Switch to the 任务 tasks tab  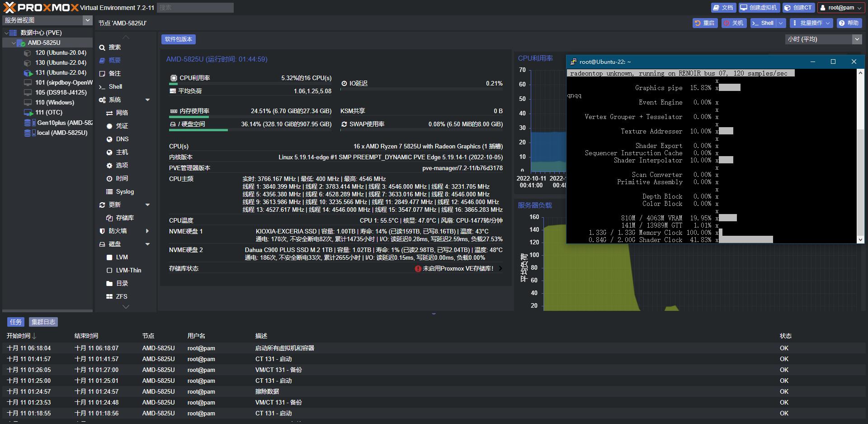pyautogui.click(x=15, y=322)
